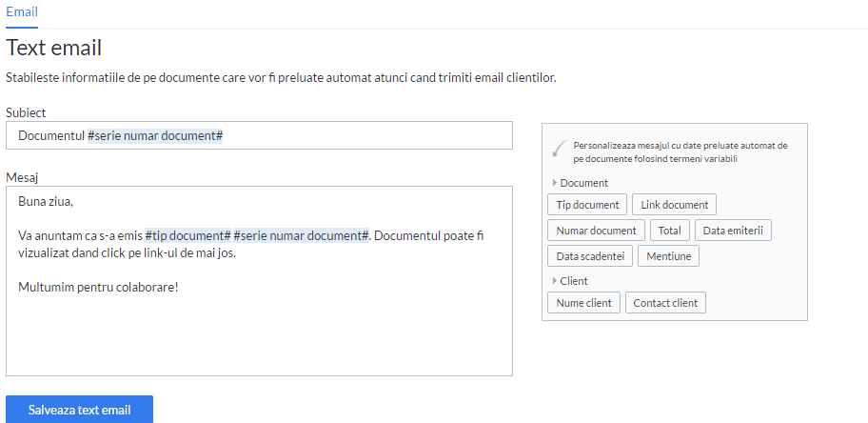The image size is (868, 423).
Task: Insert the Tip document variable
Action: 587,205
